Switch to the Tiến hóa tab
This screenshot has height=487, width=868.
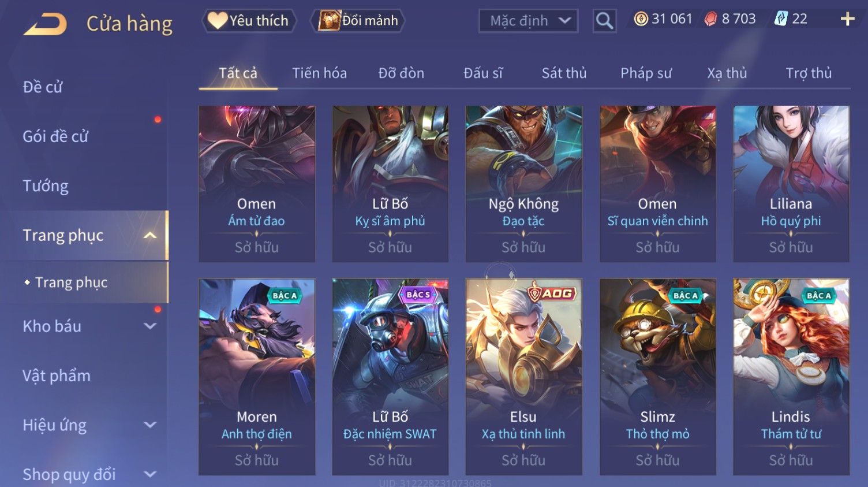point(319,73)
